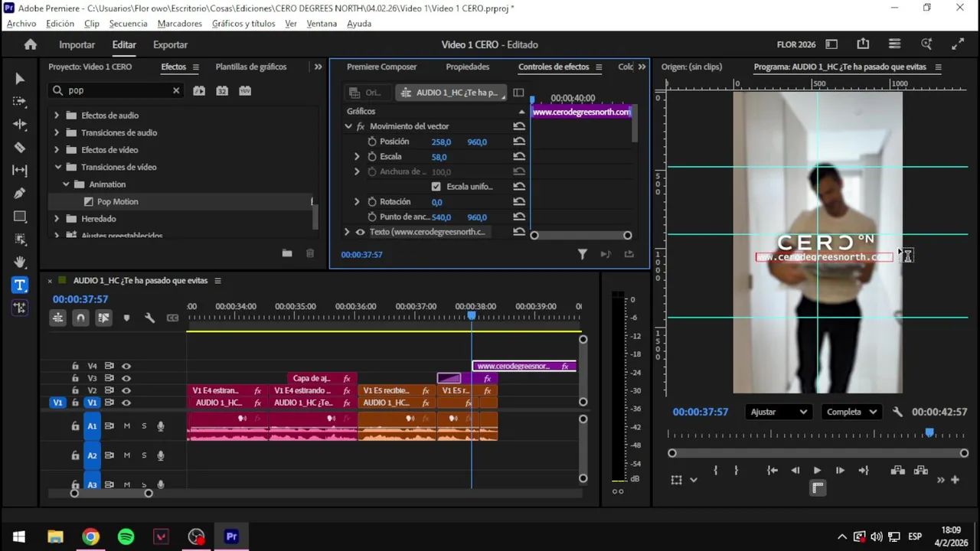Reset the Posición parameter
The width and height of the screenshot is (980, 551).
coord(519,142)
